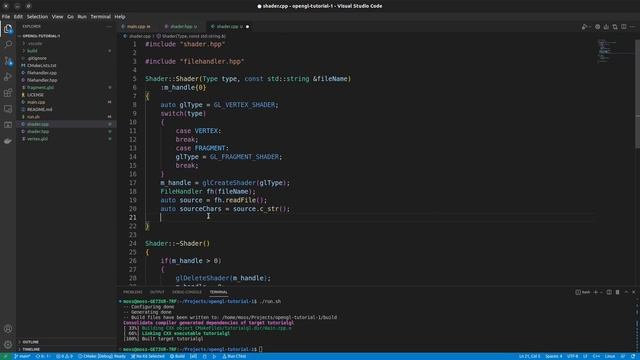Open Explorer panel More Actions menu
Viewport: 640px width, 360px height.
(x=109, y=27)
